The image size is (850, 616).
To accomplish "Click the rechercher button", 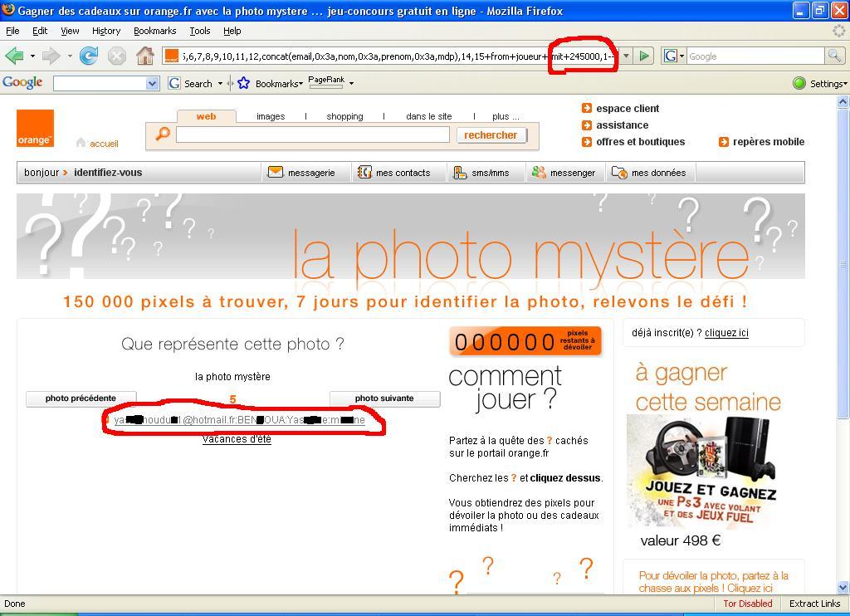I will 491,135.
